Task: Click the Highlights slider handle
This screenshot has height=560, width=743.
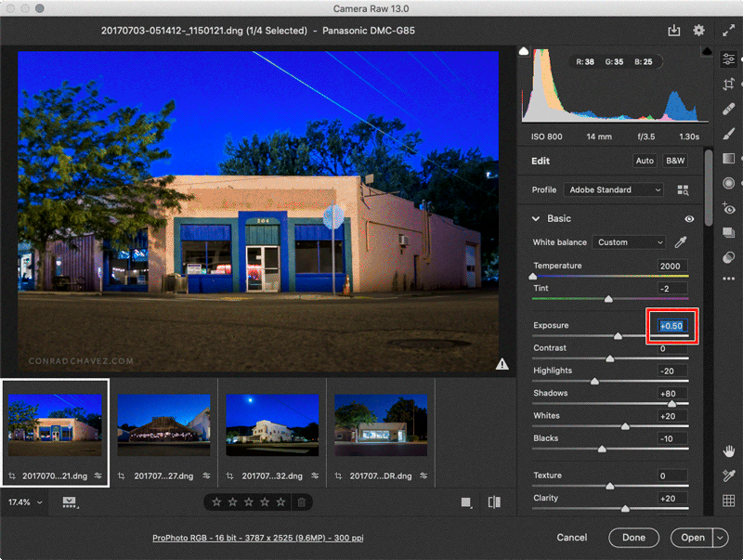Action: (594, 381)
